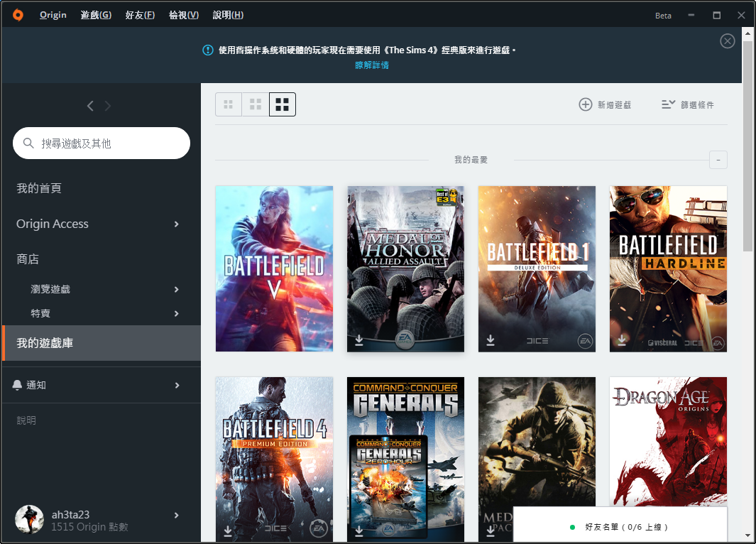Viewport: 756px width, 544px height.
Task: Switch to large tile view
Action: [282, 104]
